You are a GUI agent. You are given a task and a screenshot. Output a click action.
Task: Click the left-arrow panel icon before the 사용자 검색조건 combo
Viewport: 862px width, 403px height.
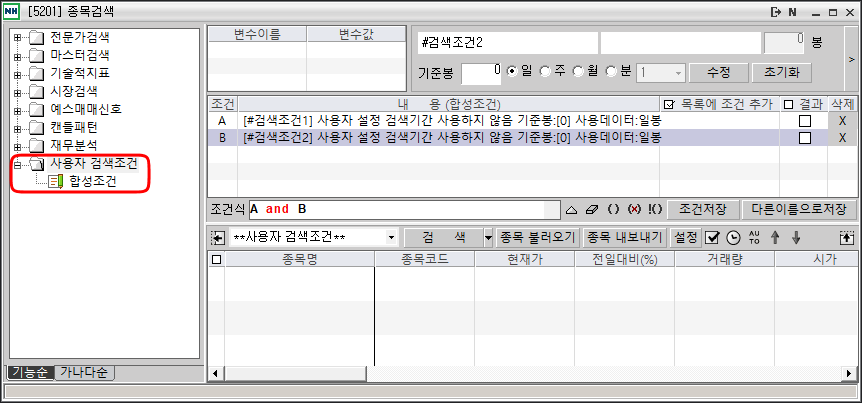tap(218, 238)
